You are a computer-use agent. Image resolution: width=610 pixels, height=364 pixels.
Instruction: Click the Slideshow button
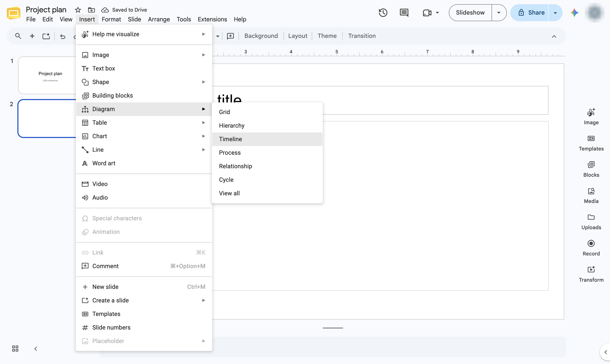470,12
